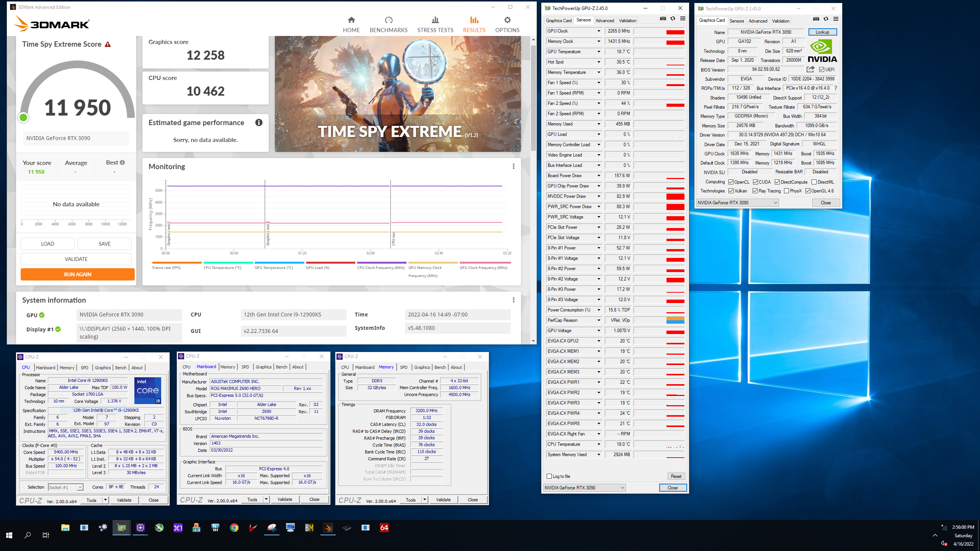
Task: Toggle UEFI checkbox in GPU-Z
Action: [x=822, y=70]
